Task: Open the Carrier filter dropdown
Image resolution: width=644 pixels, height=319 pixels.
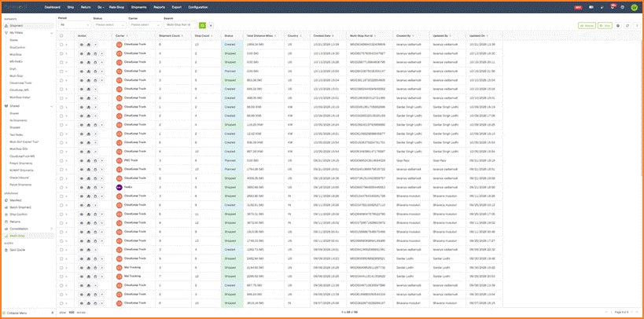Action: (145, 25)
